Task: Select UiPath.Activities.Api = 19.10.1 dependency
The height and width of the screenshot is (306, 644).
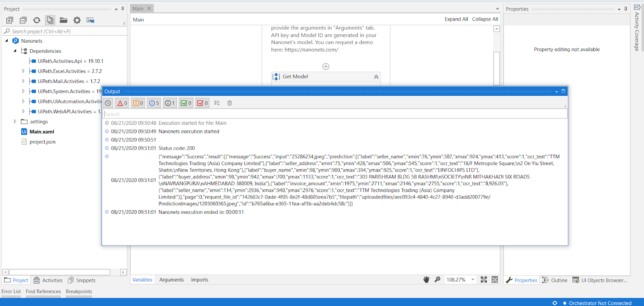Action: [70, 61]
